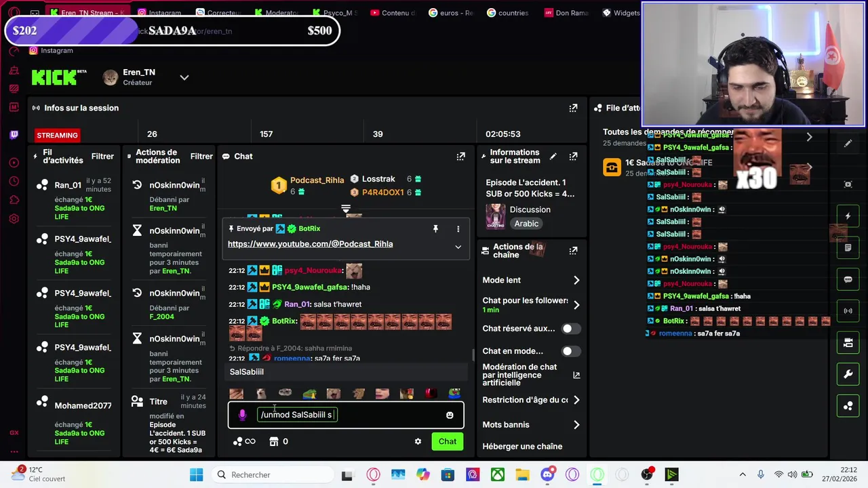Open Xbox app from the taskbar
This screenshot has width=868, height=488.
coord(497,474)
